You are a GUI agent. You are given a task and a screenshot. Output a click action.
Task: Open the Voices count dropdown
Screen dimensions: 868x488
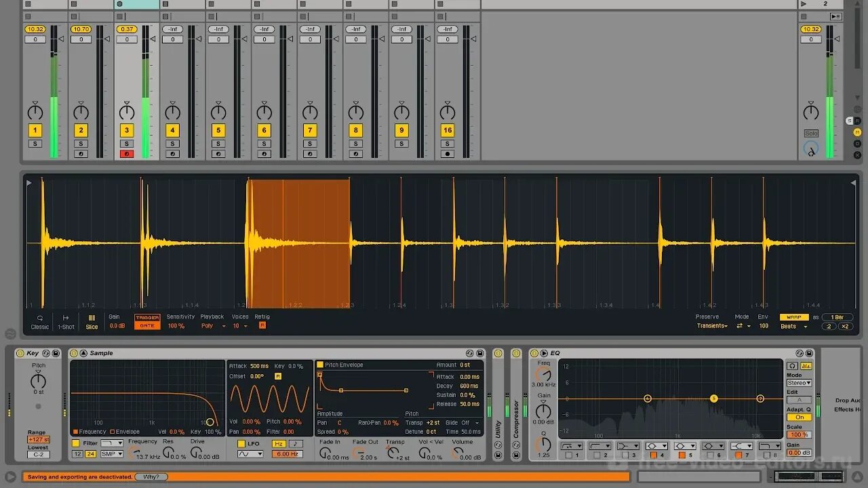[x=239, y=326]
